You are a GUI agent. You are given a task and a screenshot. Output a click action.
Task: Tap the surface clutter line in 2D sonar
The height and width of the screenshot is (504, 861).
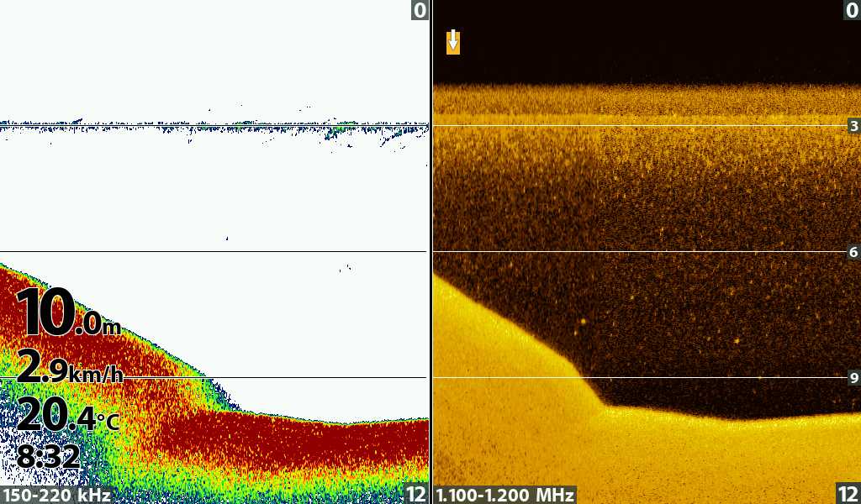click(x=210, y=124)
